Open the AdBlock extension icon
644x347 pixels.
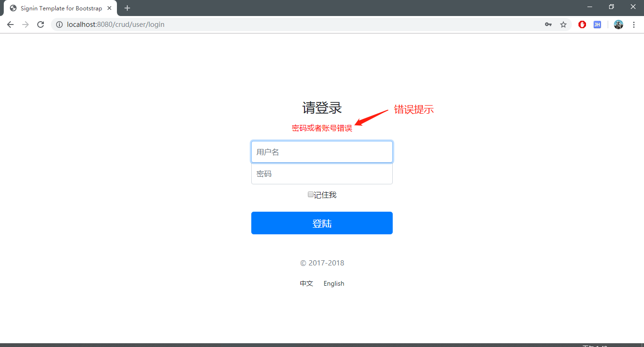(582, 24)
